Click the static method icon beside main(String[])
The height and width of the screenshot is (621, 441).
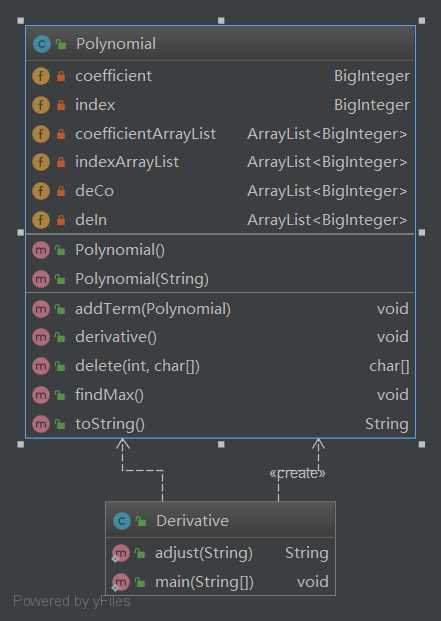(120, 582)
